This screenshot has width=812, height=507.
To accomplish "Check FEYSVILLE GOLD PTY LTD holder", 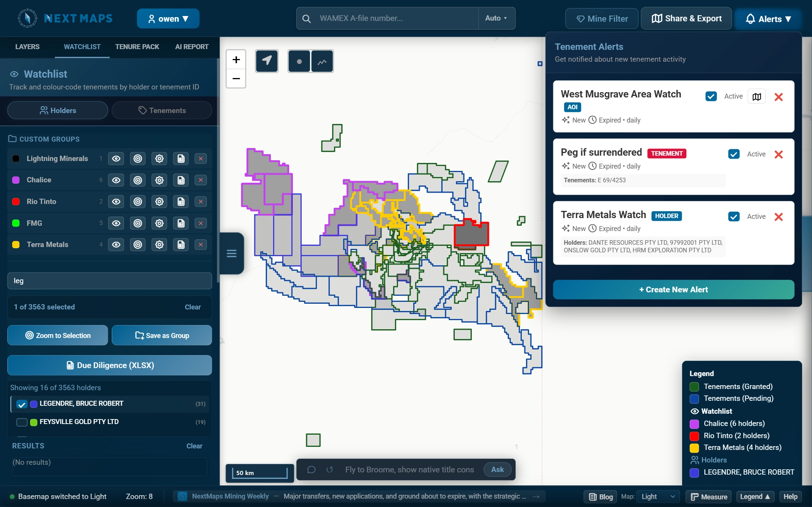I will click(22, 422).
